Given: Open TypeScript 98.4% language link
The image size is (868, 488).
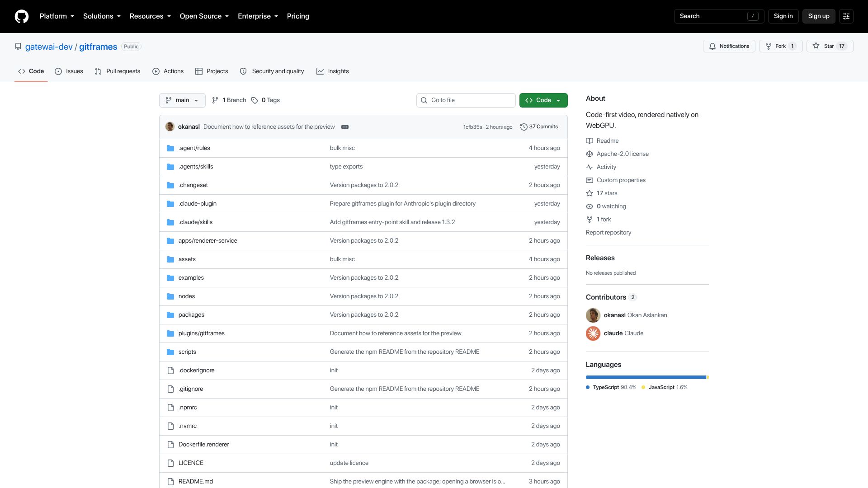Looking at the screenshot, I should (x=611, y=388).
